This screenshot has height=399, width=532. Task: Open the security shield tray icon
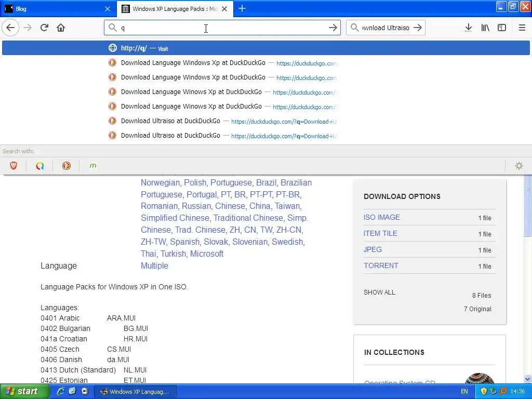point(484,392)
